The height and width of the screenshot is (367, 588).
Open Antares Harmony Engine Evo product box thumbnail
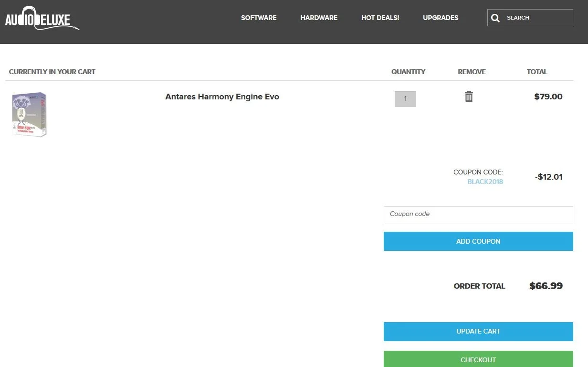pyautogui.click(x=29, y=115)
